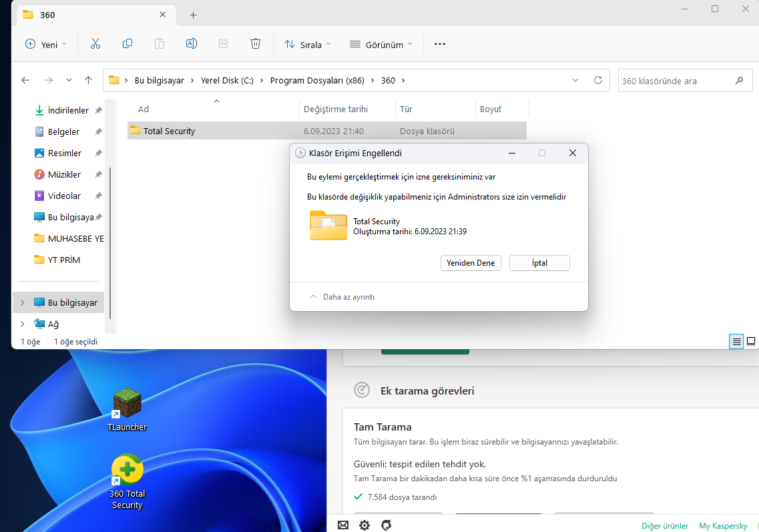Image resolution: width=759 pixels, height=532 pixels.
Task: Open the Sırala sort dropdown
Action: click(307, 45)
